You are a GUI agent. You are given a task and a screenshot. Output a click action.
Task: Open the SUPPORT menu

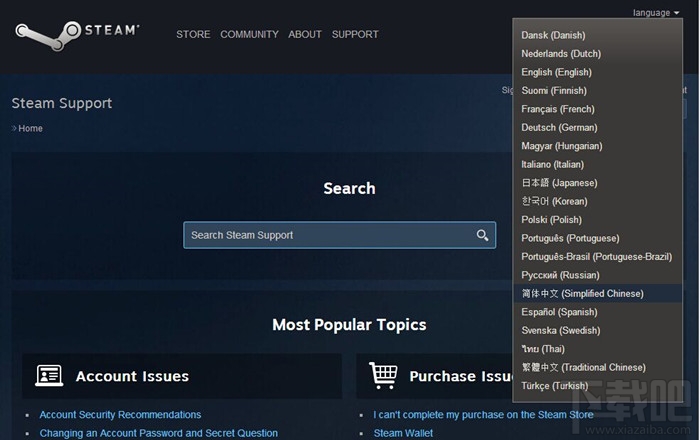point(355,34)
